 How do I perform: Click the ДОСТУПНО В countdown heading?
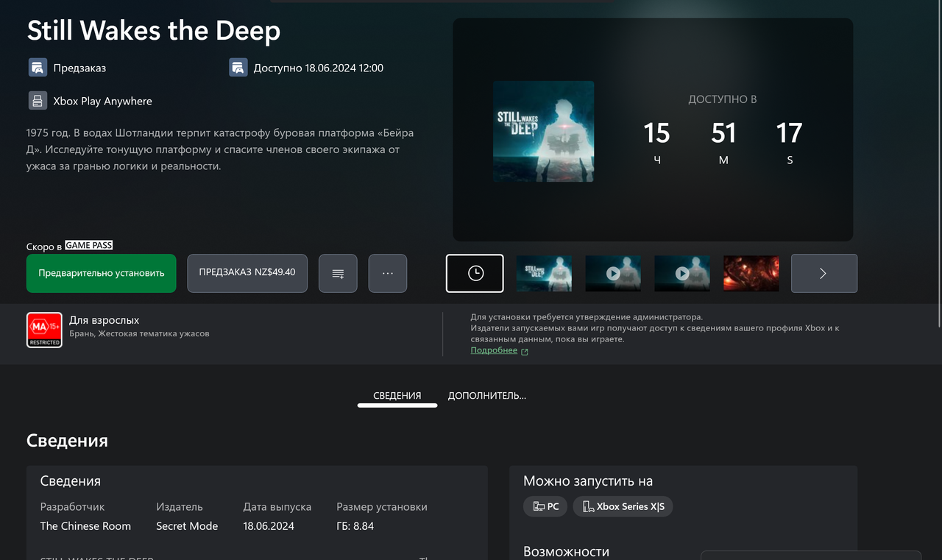coord(723,99)
